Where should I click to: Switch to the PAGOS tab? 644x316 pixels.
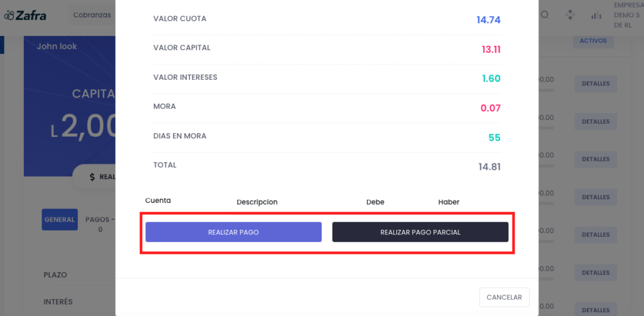click(x=99, y=224)
